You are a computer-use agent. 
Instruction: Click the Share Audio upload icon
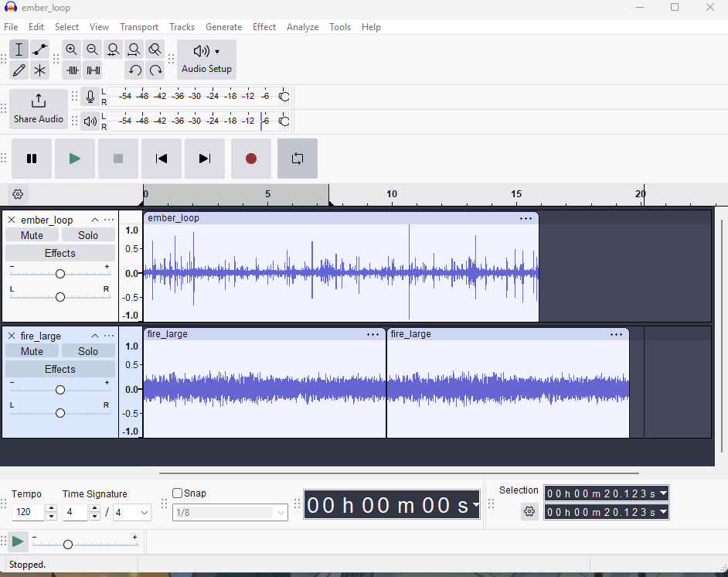39,101
